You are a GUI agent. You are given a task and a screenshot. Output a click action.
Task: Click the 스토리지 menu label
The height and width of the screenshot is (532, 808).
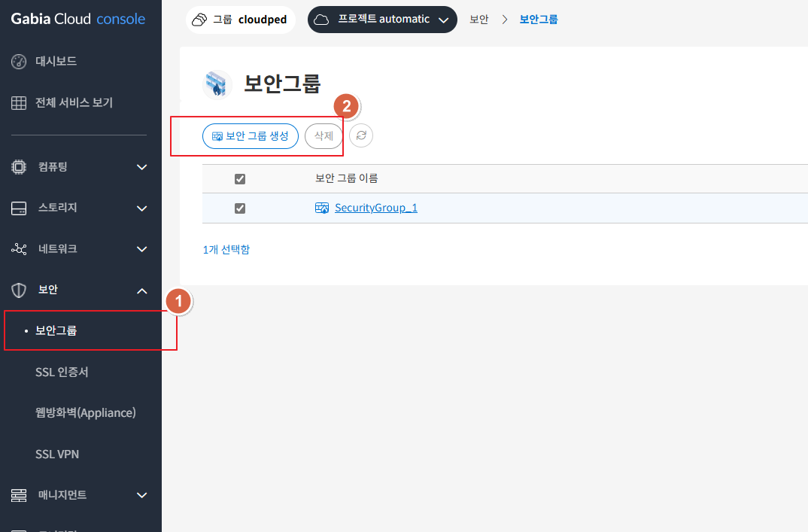58,208
